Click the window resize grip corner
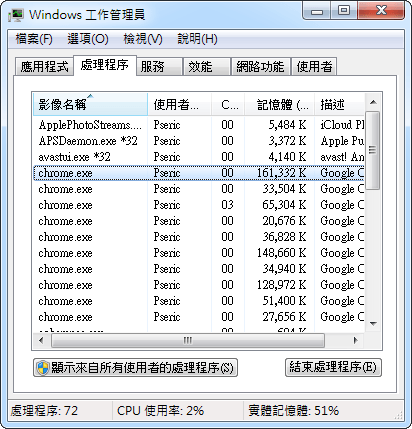The height and width of the screenshot is (429, 412). 399,414
